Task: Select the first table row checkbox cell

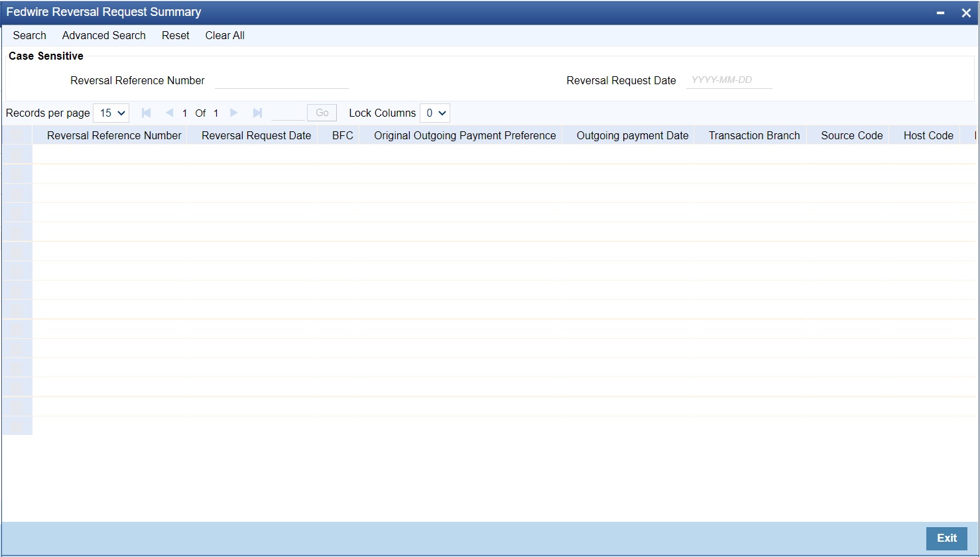Action: (17, 155)
